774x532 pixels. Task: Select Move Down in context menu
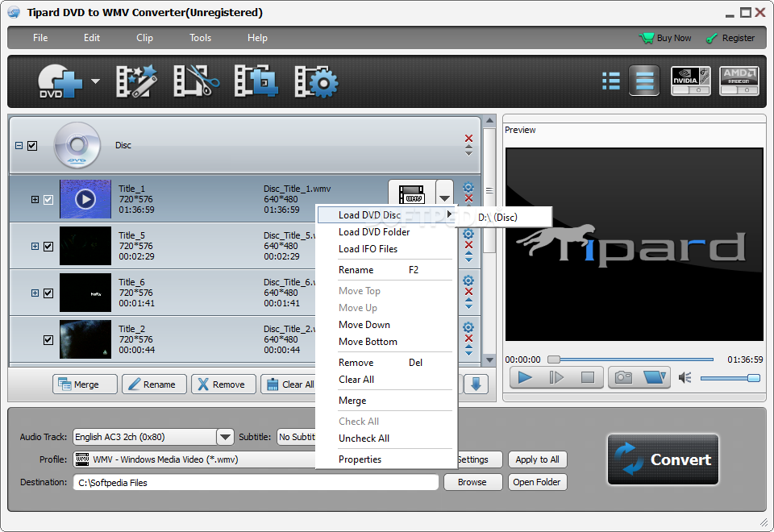(x=364, y=325)
